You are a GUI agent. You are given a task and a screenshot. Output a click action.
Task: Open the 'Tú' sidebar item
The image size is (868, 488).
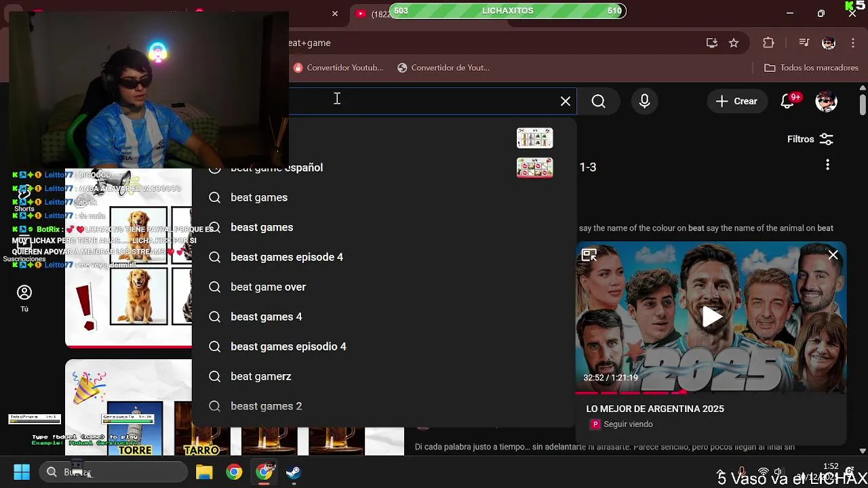click(x=24, y=298)
